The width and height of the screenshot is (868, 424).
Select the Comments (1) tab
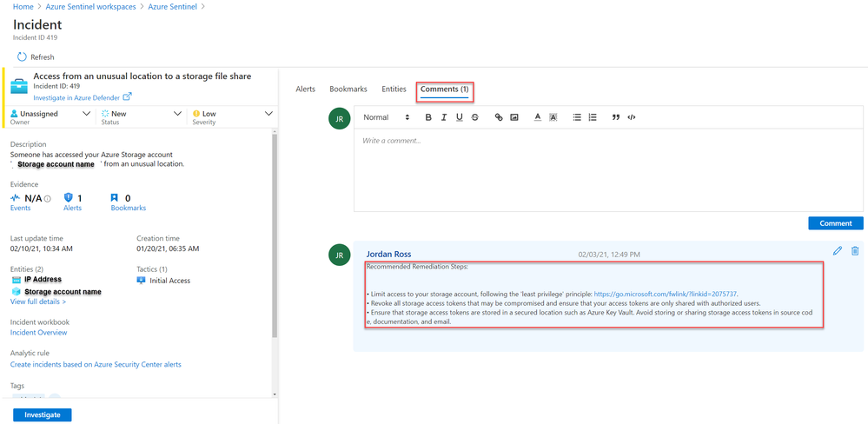pos(445,89)
